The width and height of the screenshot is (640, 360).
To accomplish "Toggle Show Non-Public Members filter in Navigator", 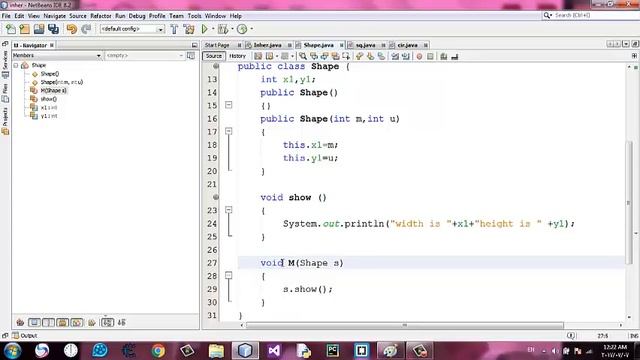I will pyautogui.click(x=62, y=322).
